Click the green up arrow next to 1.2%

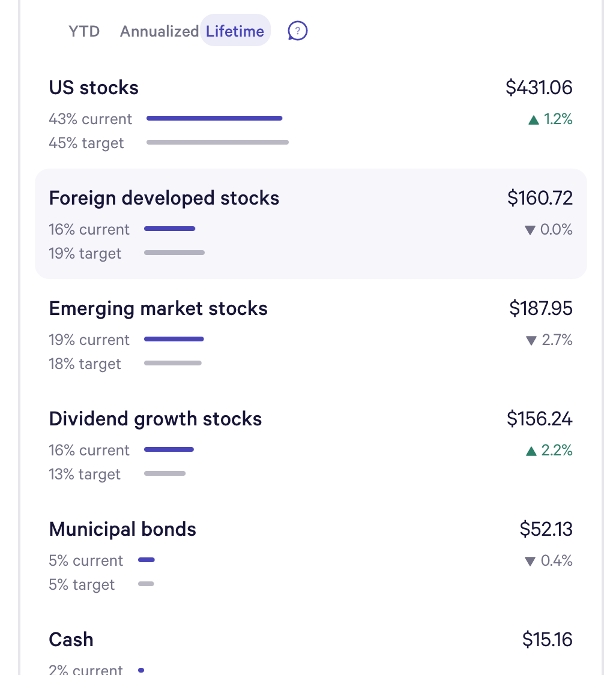point(533,120)
